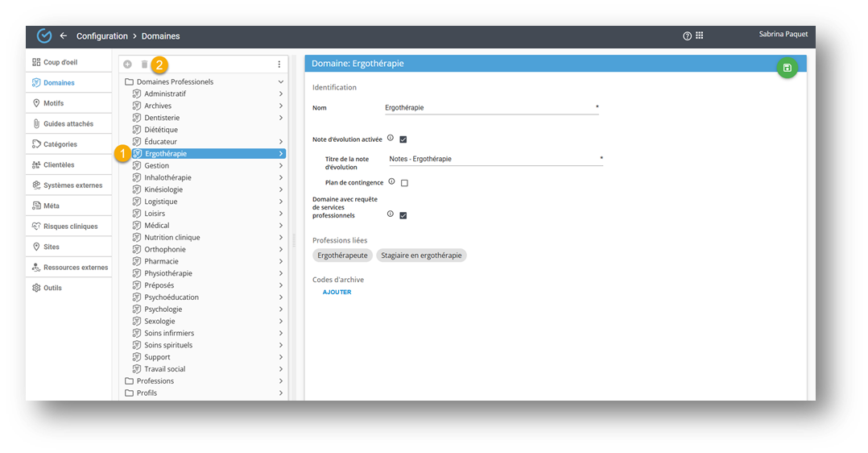This screenshot has width=868, height=453.
Task: Open the three-dot tree options menu
Action: tap(279, 64)
